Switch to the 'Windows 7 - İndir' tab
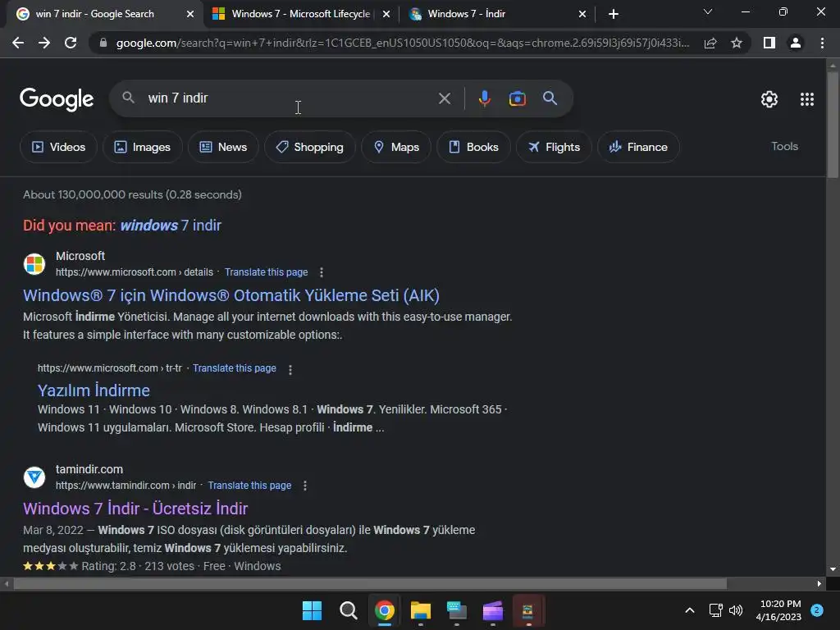This screenshot has width=840, height=630. click(497, 14)
